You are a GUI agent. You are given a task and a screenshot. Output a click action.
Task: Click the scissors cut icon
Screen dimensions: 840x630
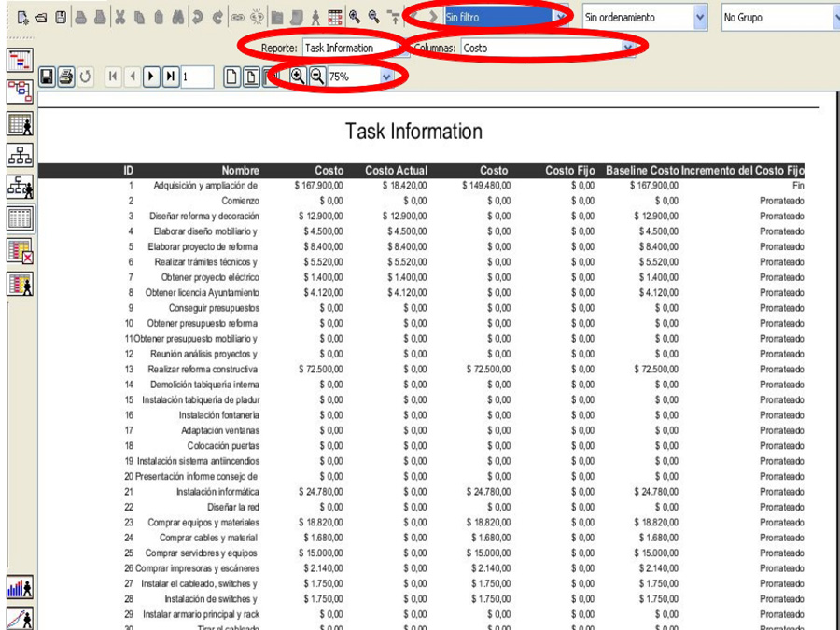120,17
